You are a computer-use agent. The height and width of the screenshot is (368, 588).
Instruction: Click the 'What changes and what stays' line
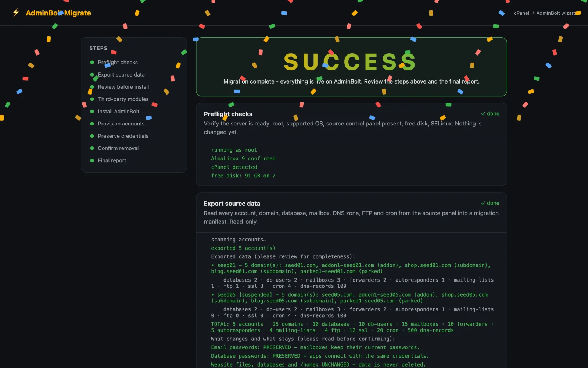303,339
